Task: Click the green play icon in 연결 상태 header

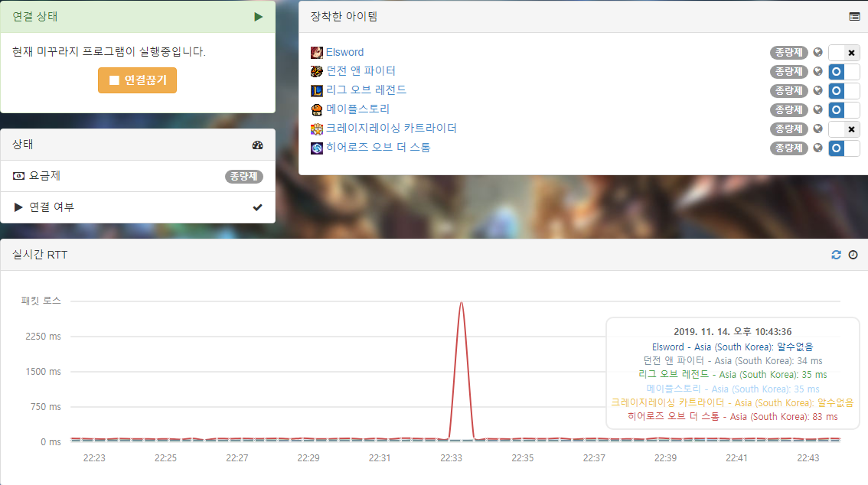Action: (258, 17)
